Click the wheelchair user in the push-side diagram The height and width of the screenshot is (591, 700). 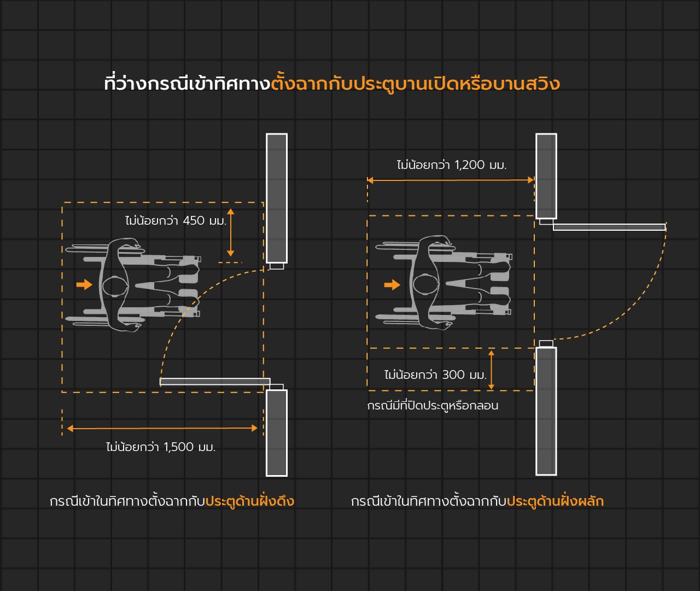444,282
